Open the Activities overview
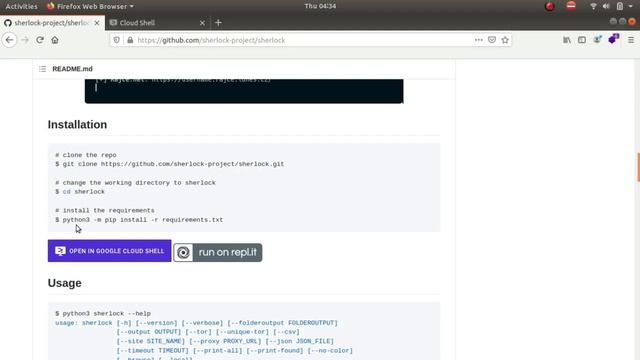640x360 pixels. (x=21, y=6)
